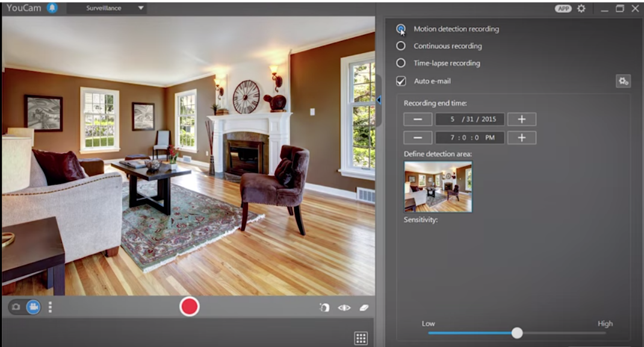This screenshot has height=347, width=644.
Task: Uncheck the Auto e-mail checkbox
Action: tap(401, 81)
